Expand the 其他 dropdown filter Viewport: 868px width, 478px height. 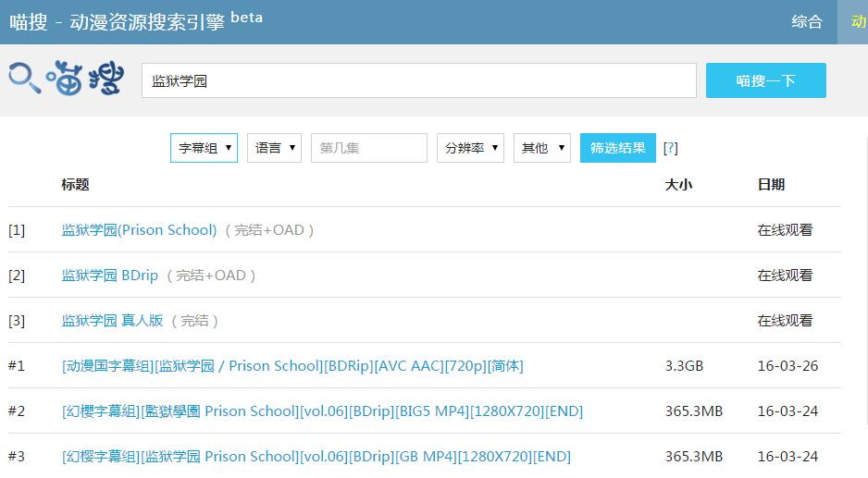(x=542, y=148)
